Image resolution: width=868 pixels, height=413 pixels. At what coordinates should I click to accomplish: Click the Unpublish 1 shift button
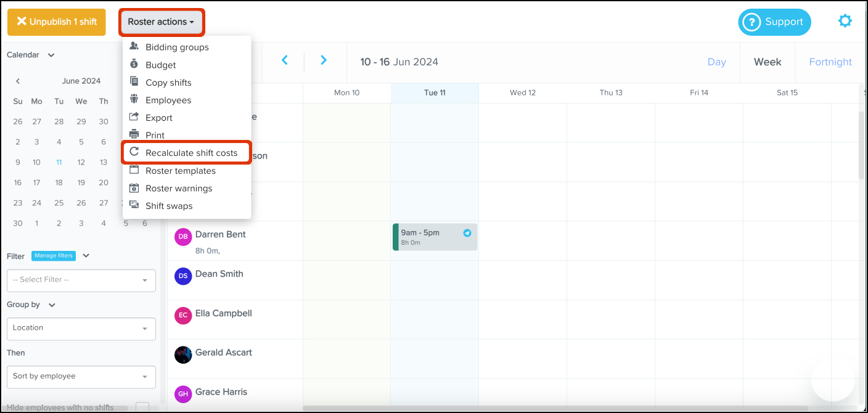57,22
